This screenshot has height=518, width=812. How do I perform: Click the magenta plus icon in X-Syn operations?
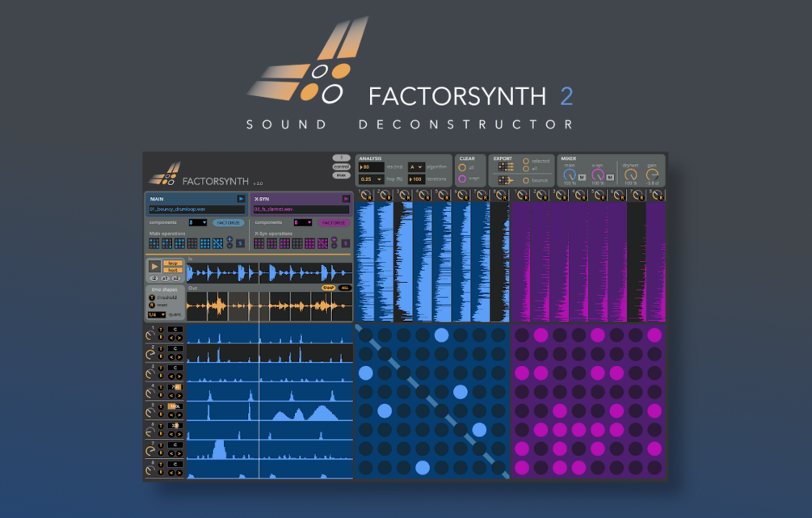(x=334, y=239)
